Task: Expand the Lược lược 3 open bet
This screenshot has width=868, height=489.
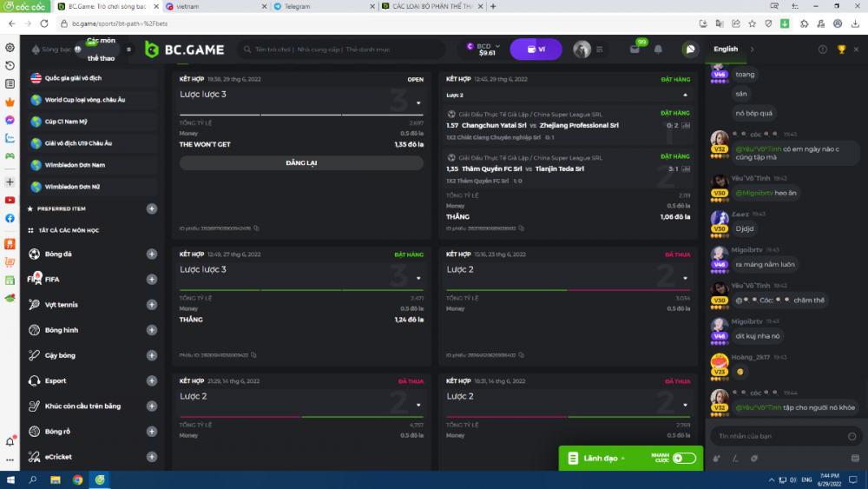Action: (x=418, y=103)
